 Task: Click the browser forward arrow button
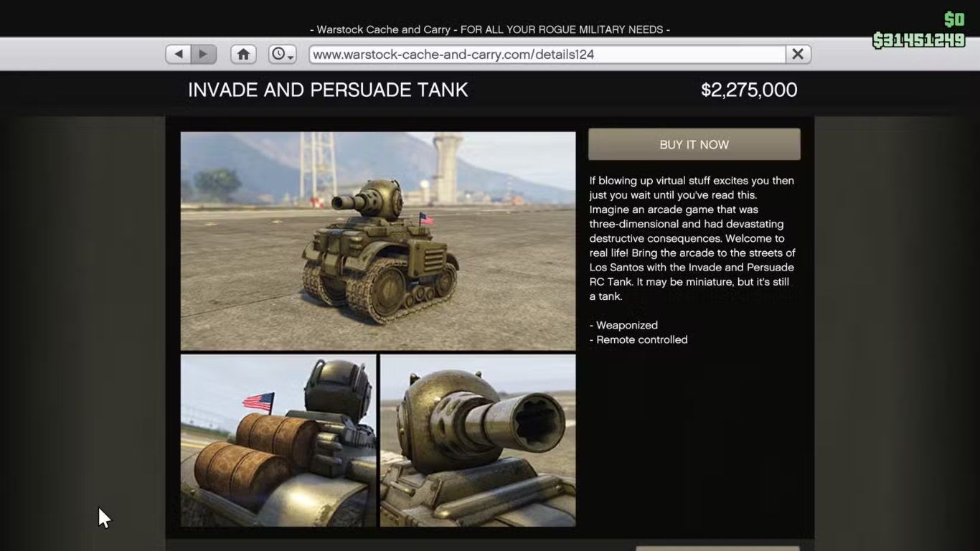(204, 55)
